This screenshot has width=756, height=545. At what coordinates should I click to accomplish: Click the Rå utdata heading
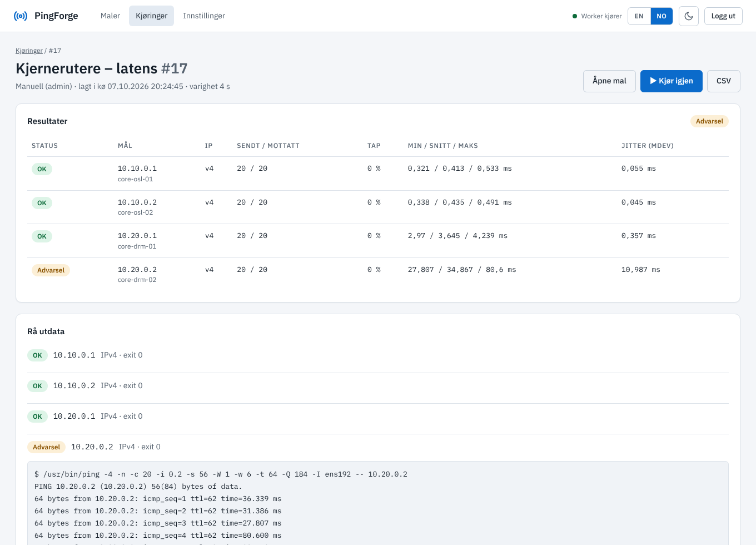pos(46,331)
